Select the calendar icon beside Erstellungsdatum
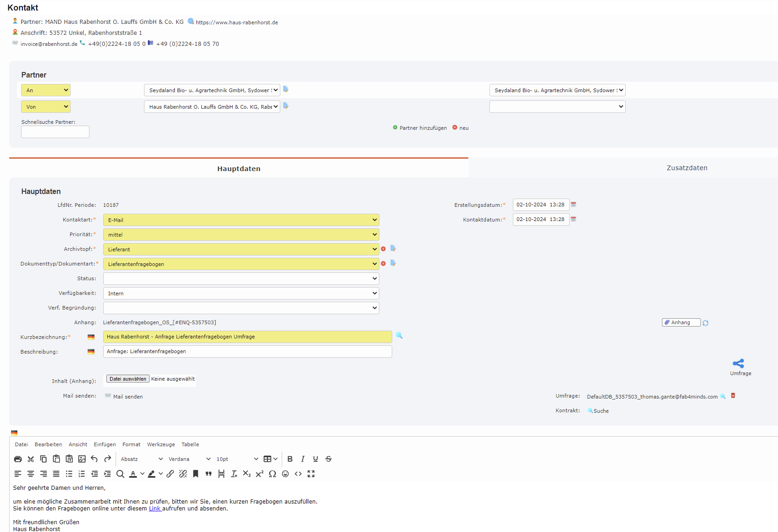The width and height of the screenshot is (778, 532). (574, 205)
